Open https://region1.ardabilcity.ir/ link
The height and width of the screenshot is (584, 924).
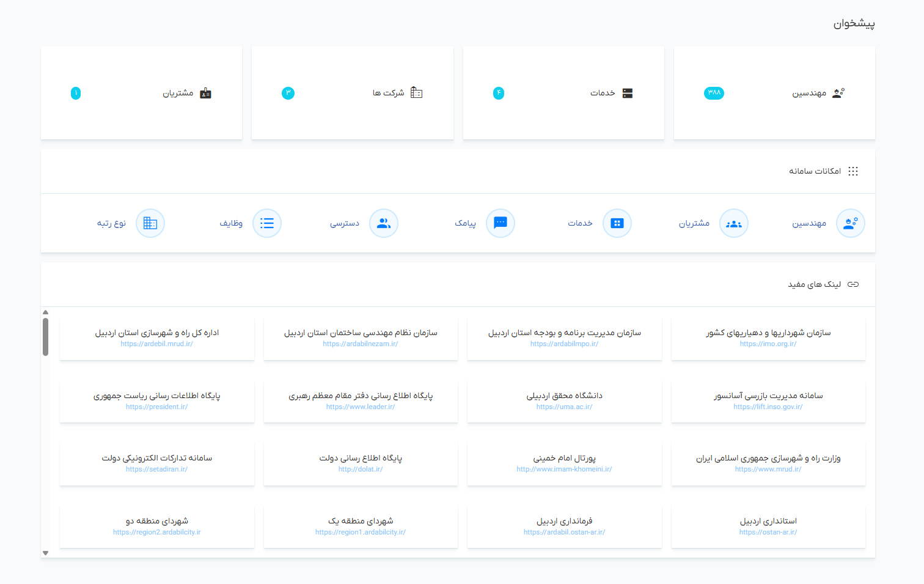pyautogui.click(x=361, y=532)
